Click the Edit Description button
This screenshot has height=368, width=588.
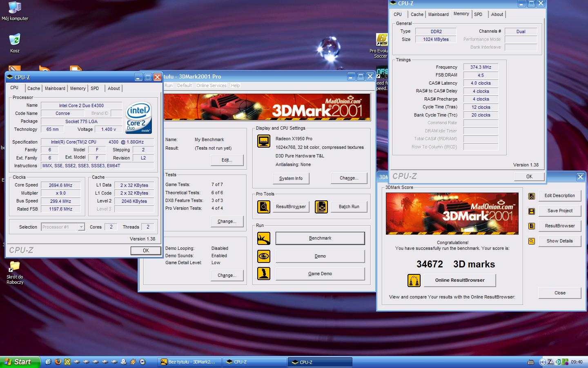[559, 195]
